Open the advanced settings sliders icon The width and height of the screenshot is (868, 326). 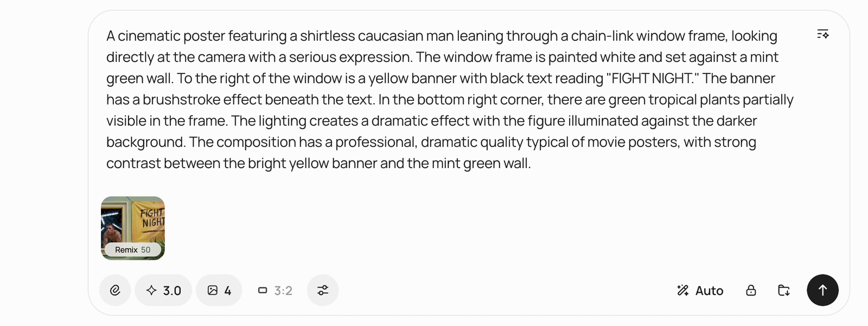click(x=323, y=290)
